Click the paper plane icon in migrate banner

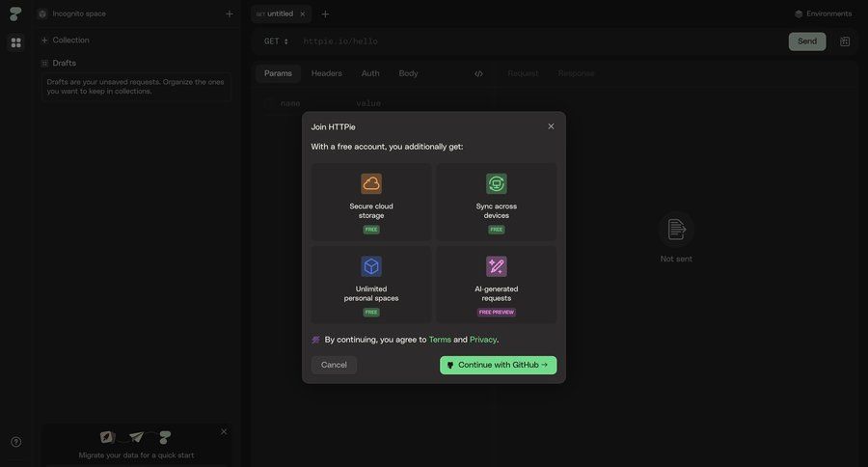136,437
